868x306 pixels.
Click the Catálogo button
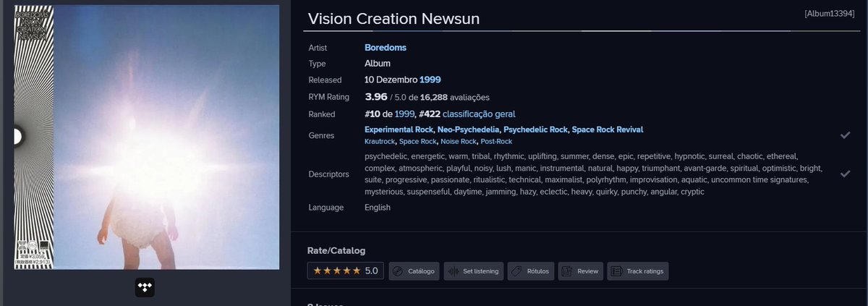[x=414, y=271]
